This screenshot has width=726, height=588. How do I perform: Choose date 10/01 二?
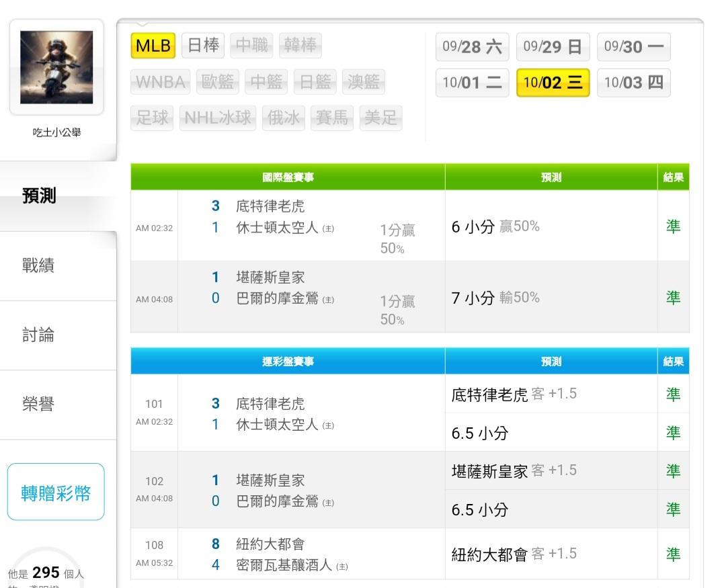[x=473, y=83]
